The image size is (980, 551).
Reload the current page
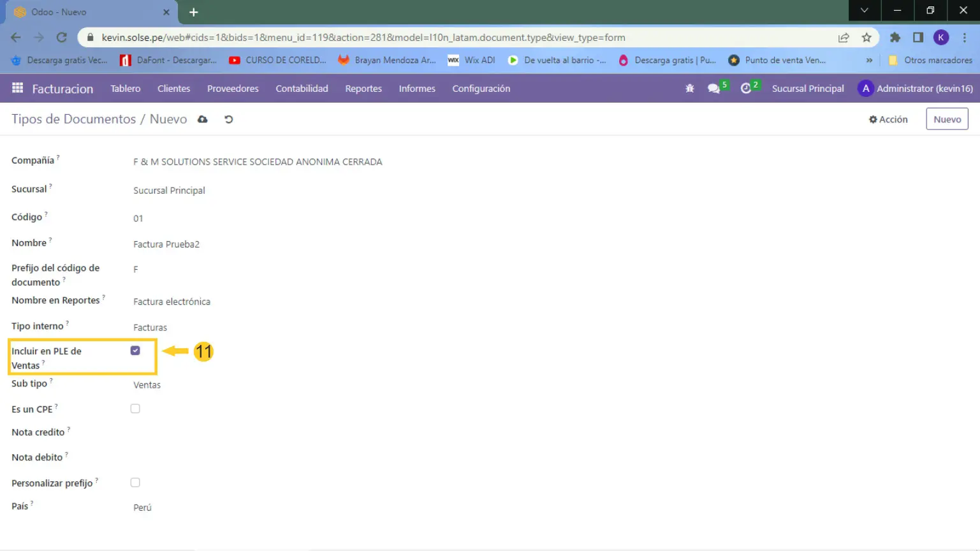[x=62, y=38]
